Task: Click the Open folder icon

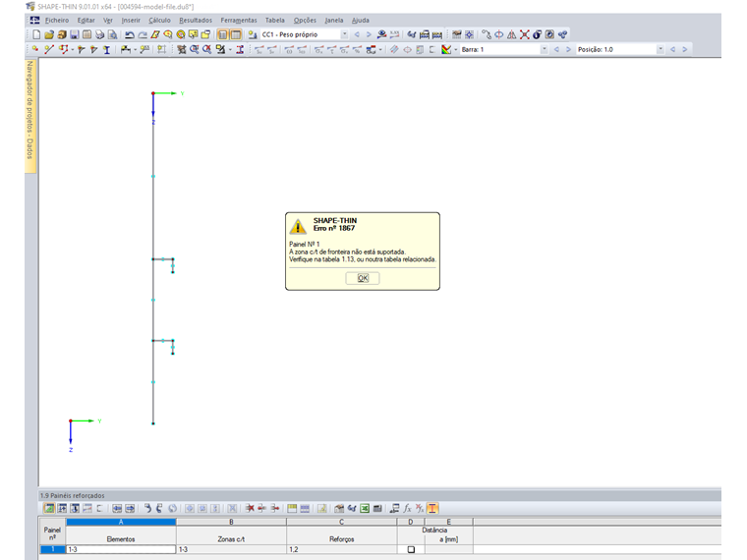Action: click(49, 34)
